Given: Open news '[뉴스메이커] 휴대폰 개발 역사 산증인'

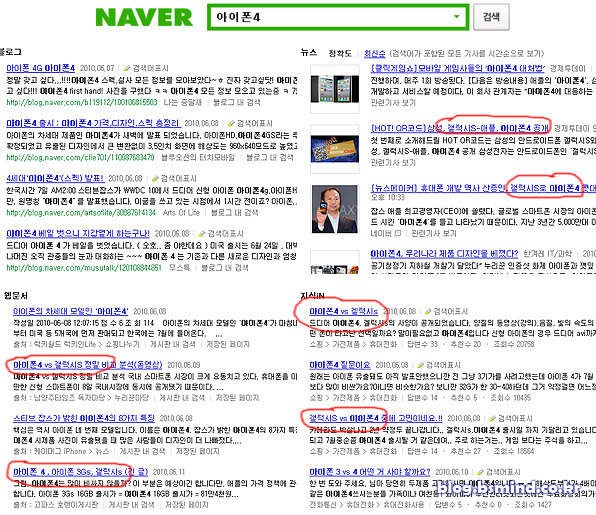Looking at the screenshot, I should click(483, 188).
